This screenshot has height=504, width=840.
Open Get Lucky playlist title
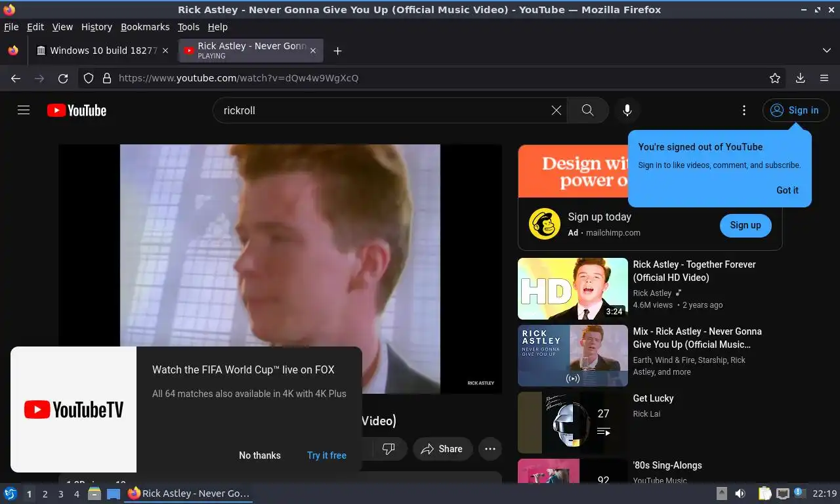pos(653,398)
